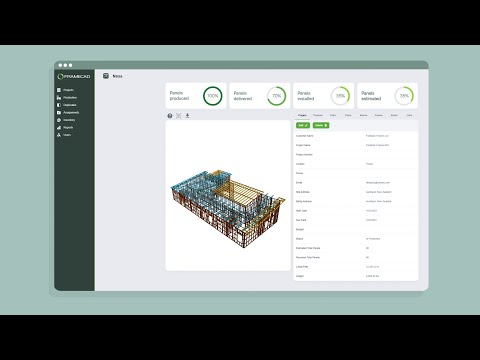Click the FRAMECAD logo
This screenshot has width=480, height=360.
(74, 76)
